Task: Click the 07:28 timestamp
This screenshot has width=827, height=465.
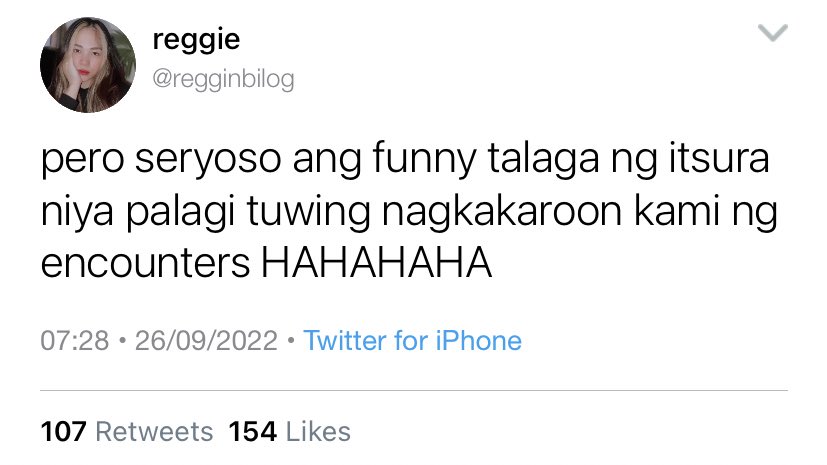Action: (75, 341)
